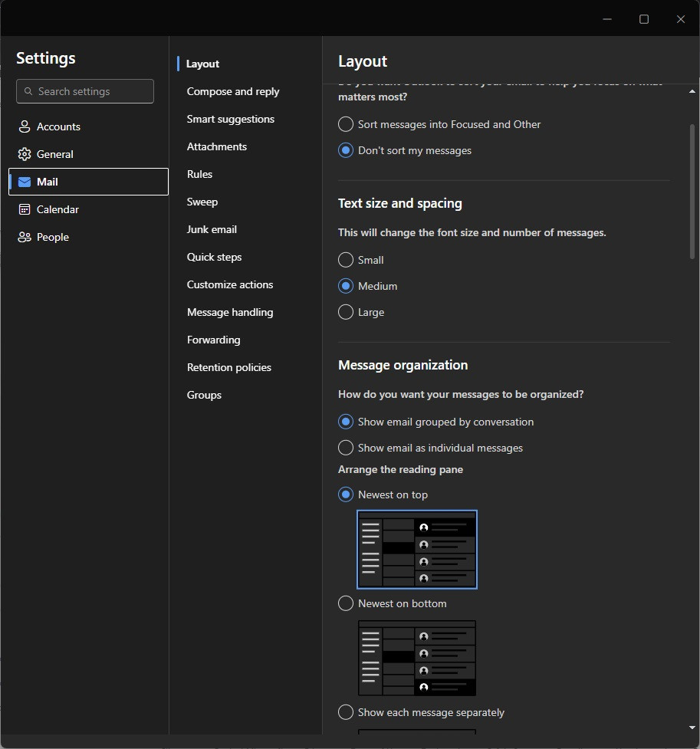Go to Accounts settings category
Viewport: 700px width, 749px height.
pyautogui.click(x=88, y=126)
